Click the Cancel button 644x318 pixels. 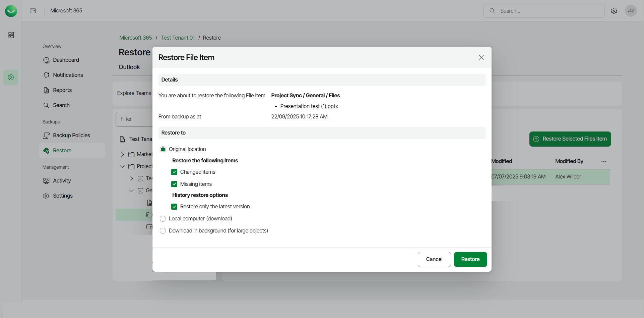tap(434, 259)
